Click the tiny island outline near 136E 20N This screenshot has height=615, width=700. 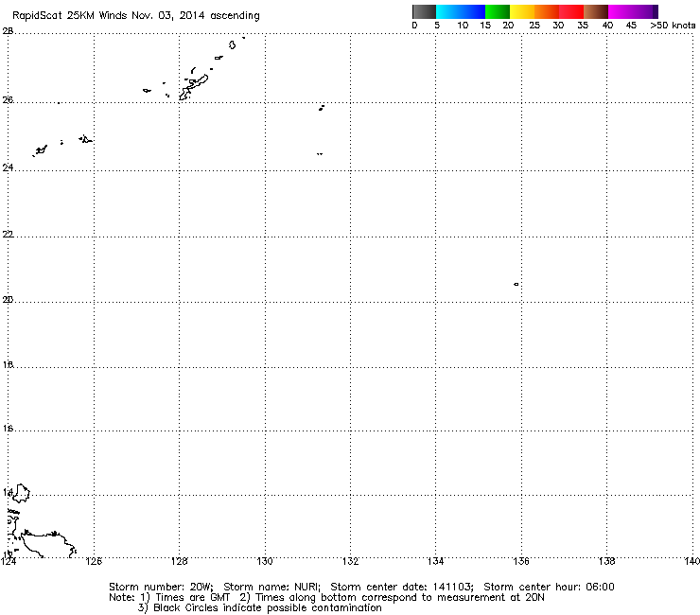(x=516, y=284)
